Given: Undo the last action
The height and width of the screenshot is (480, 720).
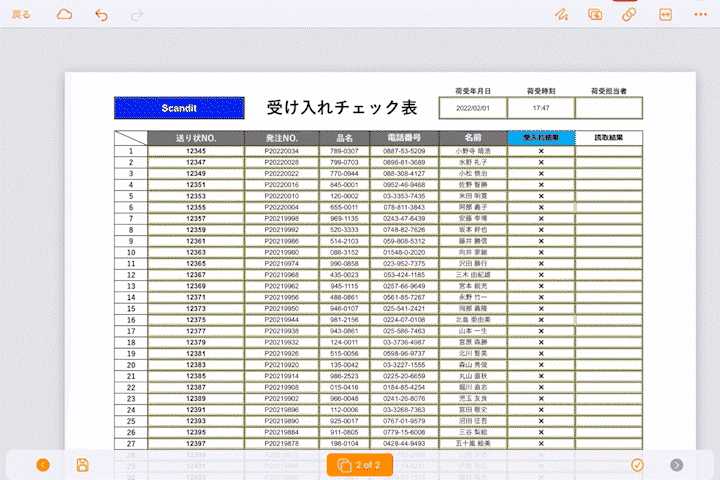Looking at the screenshot, I should 101,15.
